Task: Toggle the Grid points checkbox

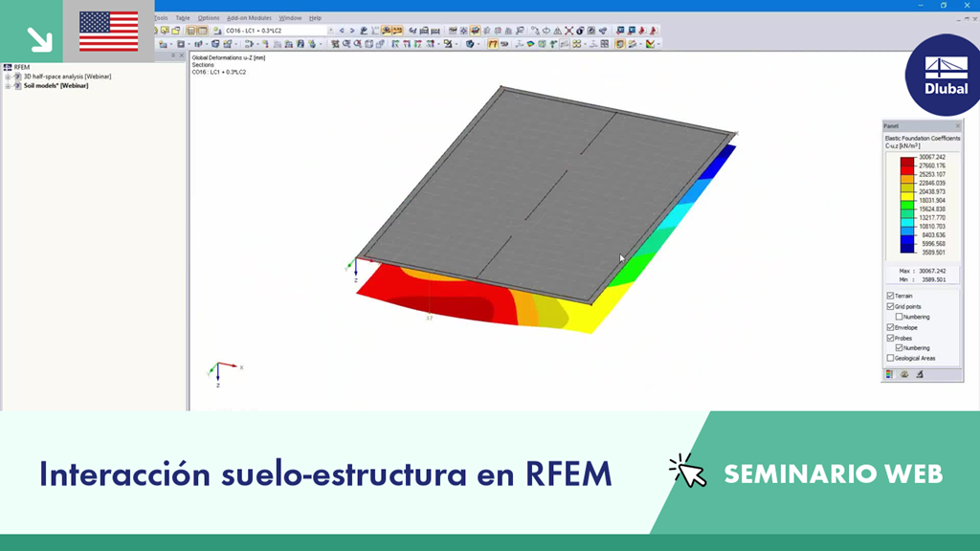Action: point(890,306)
